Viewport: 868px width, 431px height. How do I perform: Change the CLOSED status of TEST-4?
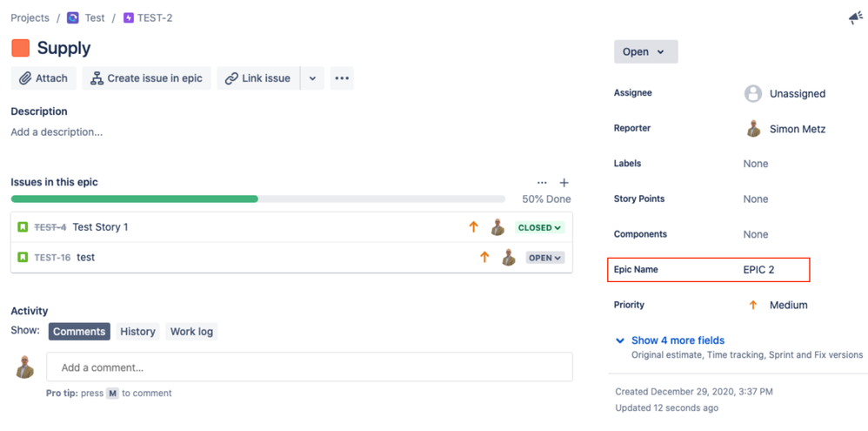click(540, 227)
